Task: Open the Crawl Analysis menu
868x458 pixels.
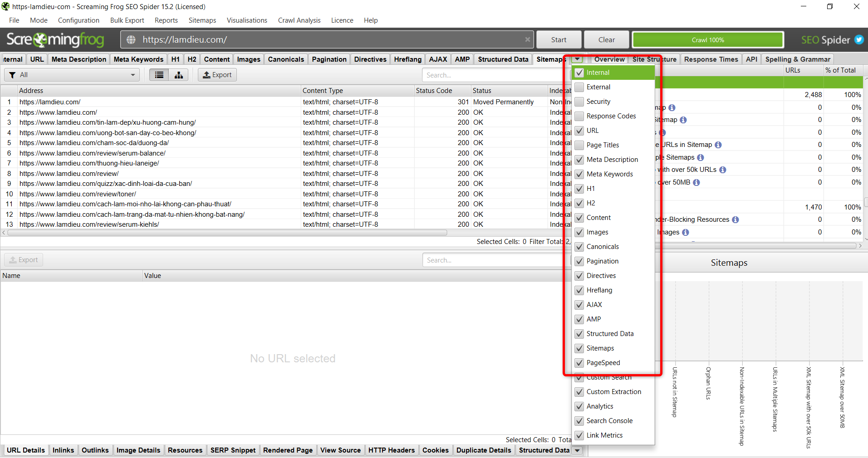Action: point(299,20)
